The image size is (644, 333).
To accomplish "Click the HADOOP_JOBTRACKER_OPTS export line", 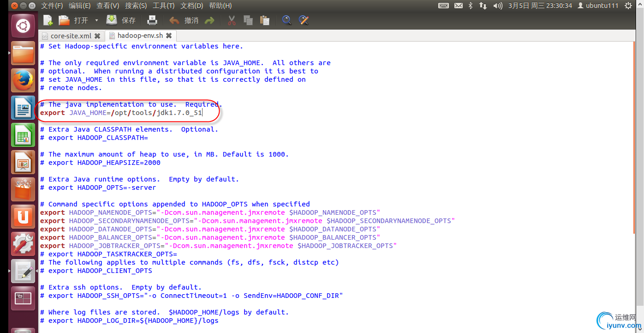I will click(x=219, y=246).
